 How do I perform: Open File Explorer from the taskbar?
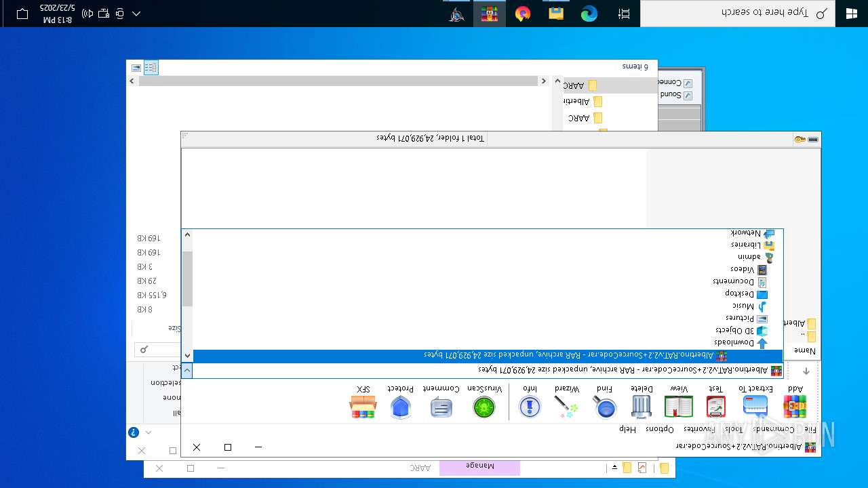point(556,14)
